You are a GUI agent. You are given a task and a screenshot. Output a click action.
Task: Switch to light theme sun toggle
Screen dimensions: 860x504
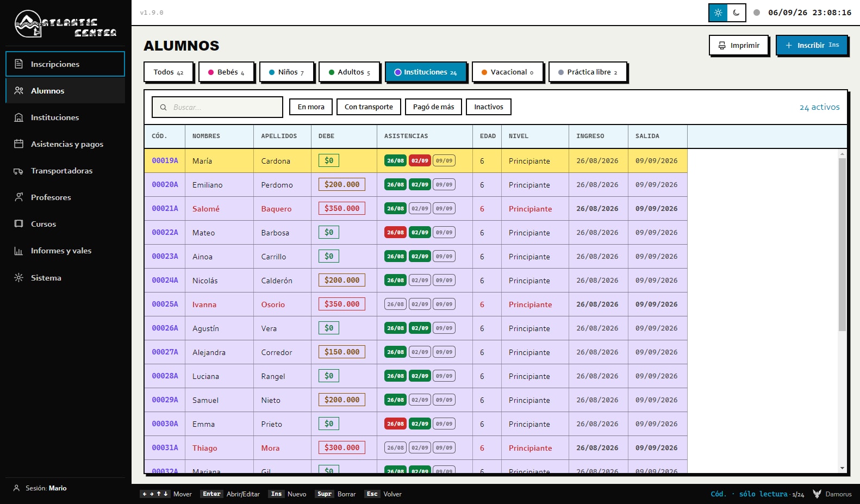click(x=718, y=13)
